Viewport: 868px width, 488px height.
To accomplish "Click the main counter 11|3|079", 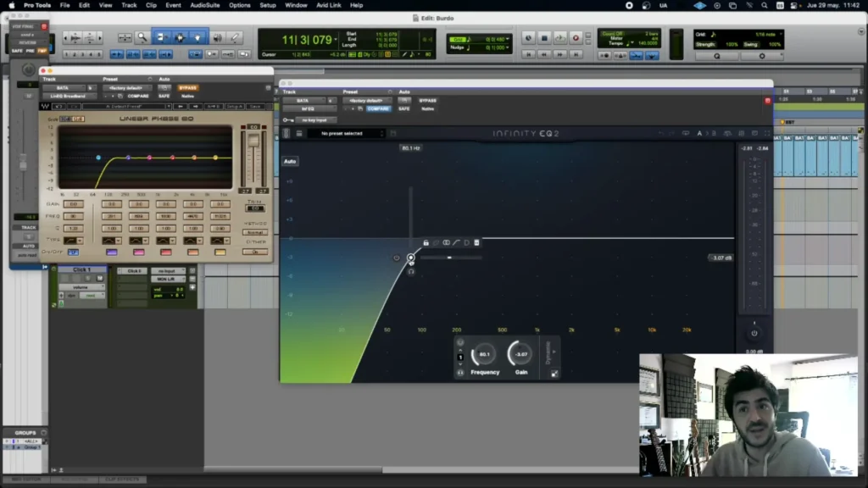I will [x=307, y=40].
